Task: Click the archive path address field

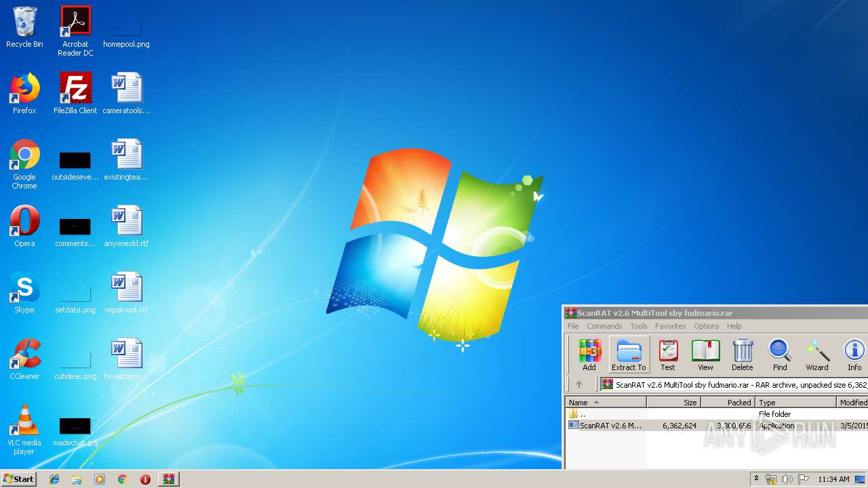Action: pyautogui.click(x=734, y=384)
